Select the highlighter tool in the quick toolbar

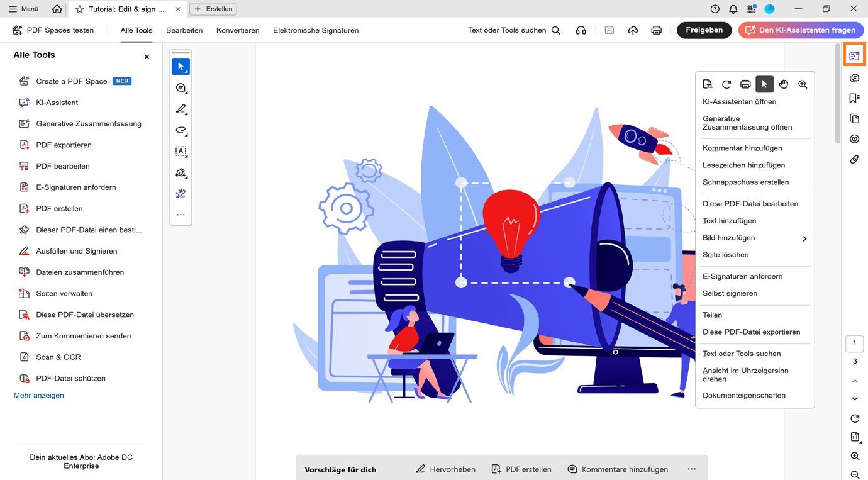point(181,109)
